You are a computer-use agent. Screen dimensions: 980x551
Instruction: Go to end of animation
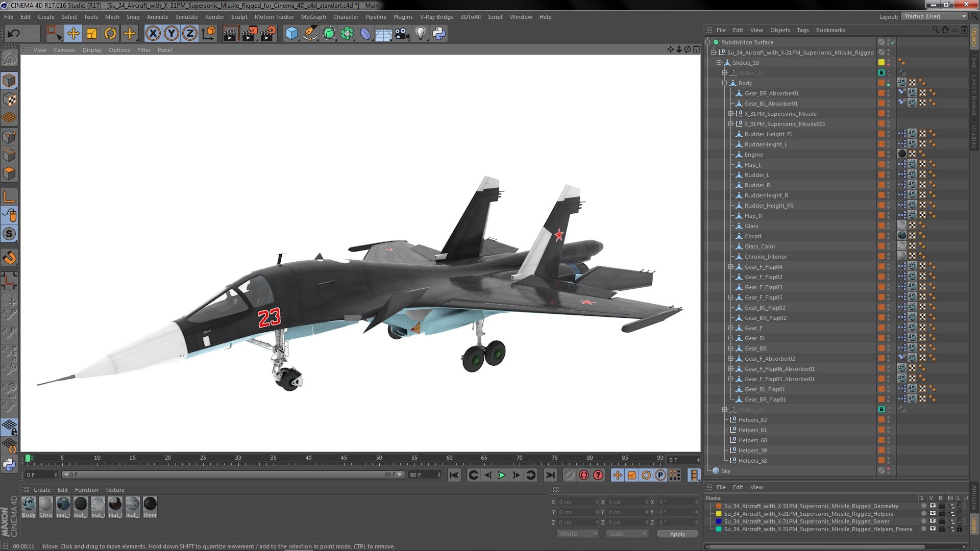[550, 475]
